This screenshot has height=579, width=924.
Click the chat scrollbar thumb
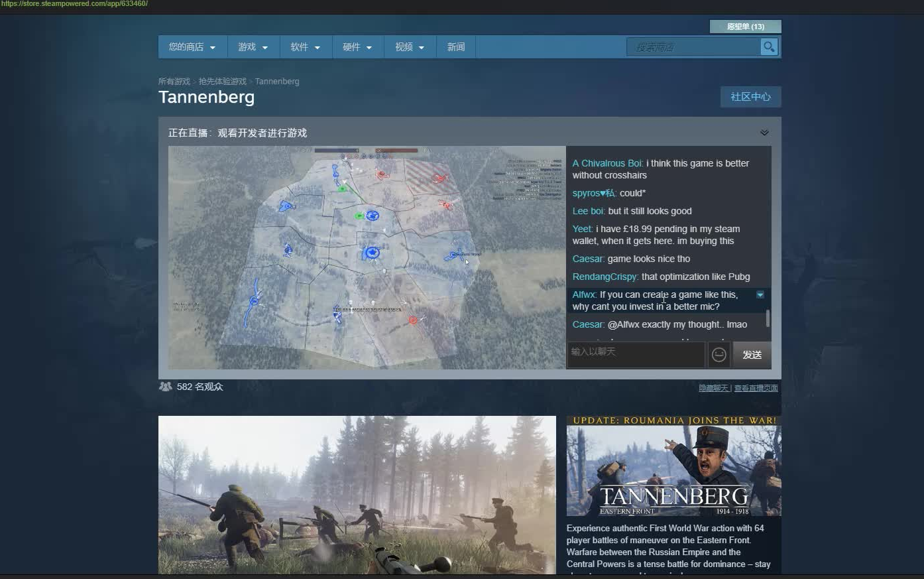coord(768,318)
